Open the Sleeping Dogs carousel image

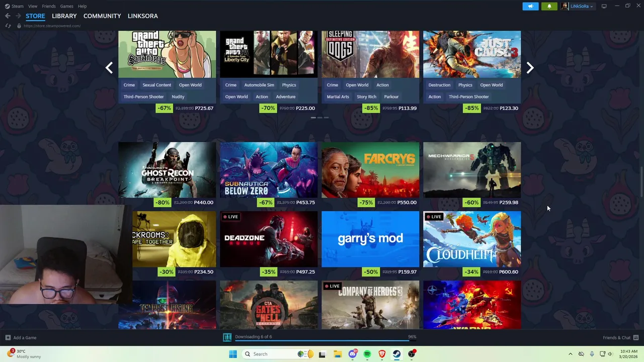[x=370, y=54]
